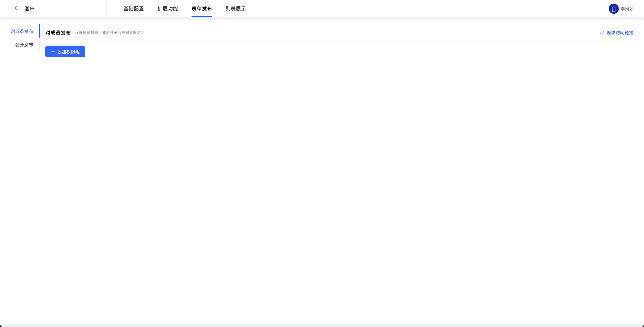Click the bold 对成员发布 section heading
Viewport: 644px width, 327px height.
58,33
